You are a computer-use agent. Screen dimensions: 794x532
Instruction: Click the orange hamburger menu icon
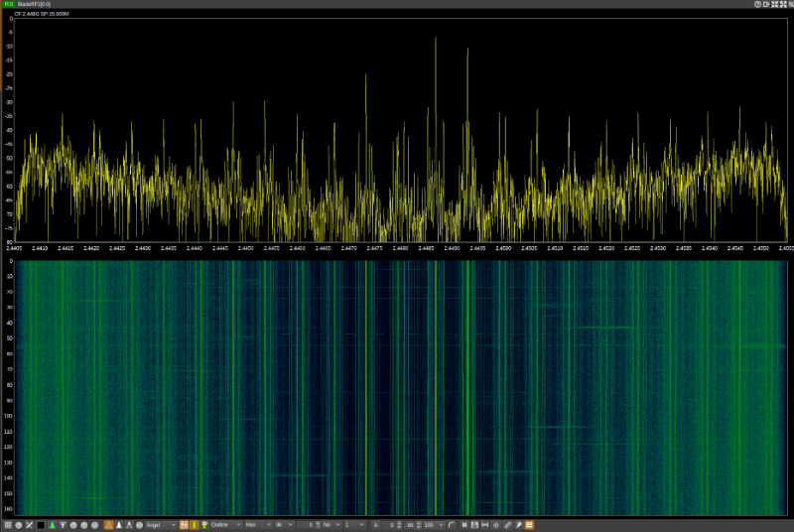coord(529,524)
